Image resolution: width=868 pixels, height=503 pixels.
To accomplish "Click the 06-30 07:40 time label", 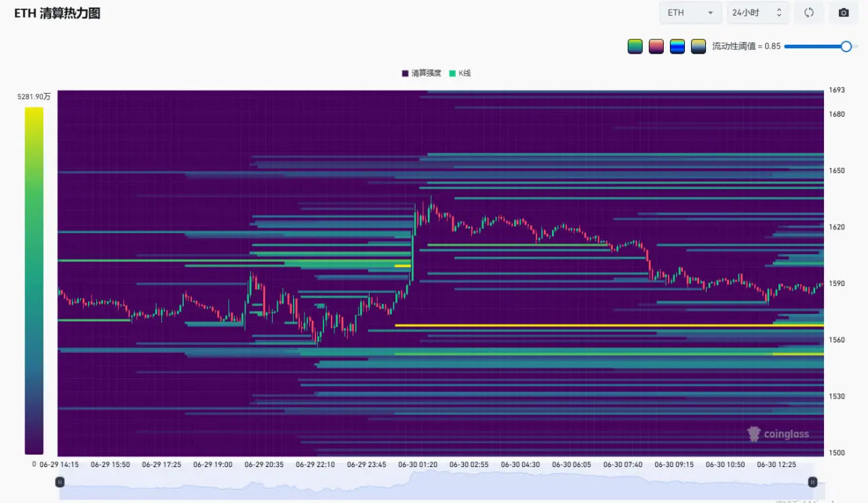I will [x=623, y=464].
